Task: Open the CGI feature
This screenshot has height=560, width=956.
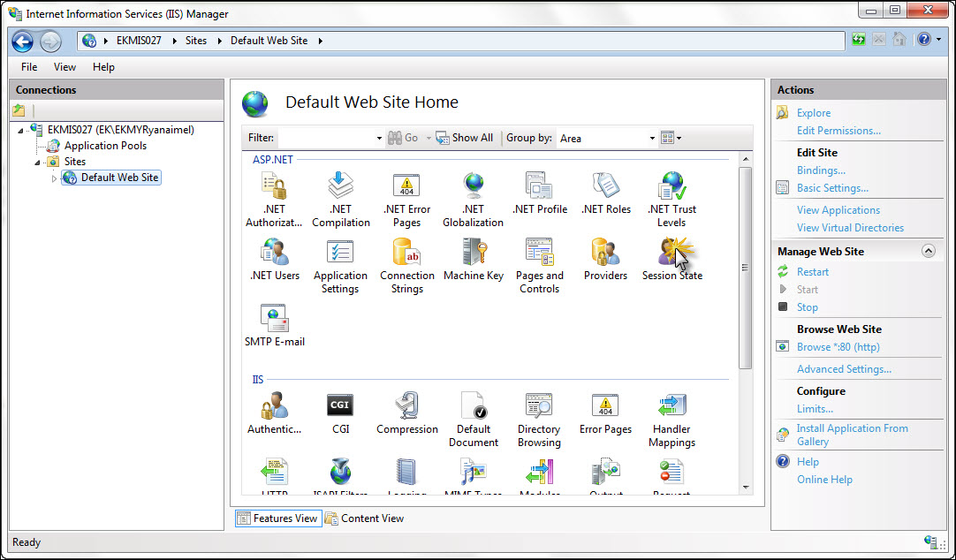Action: (x=340, y=412)
